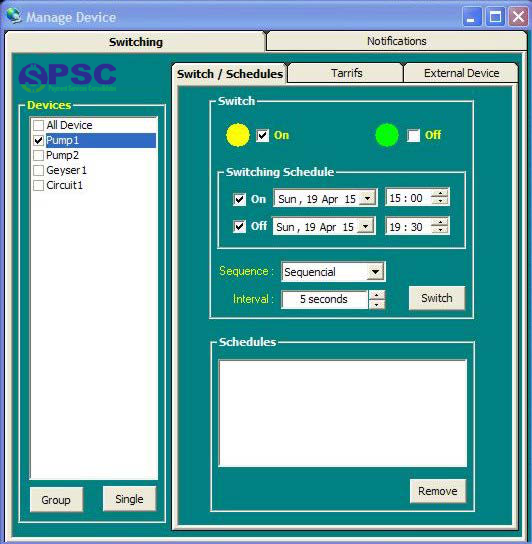Open the schedule Off date picker dropdown
Image resolution: width=532 pixels, height=544 pixels.
point(366,226)
